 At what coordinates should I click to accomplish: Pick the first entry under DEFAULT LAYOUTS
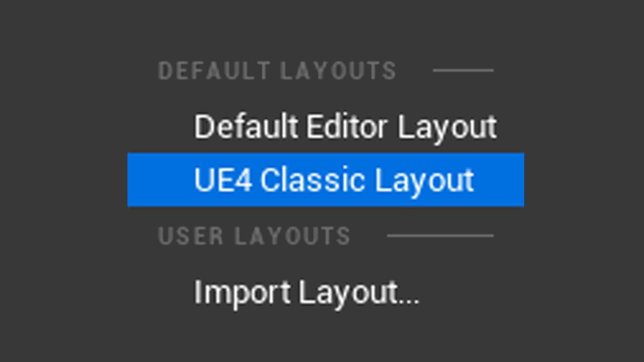click(345, 127)
